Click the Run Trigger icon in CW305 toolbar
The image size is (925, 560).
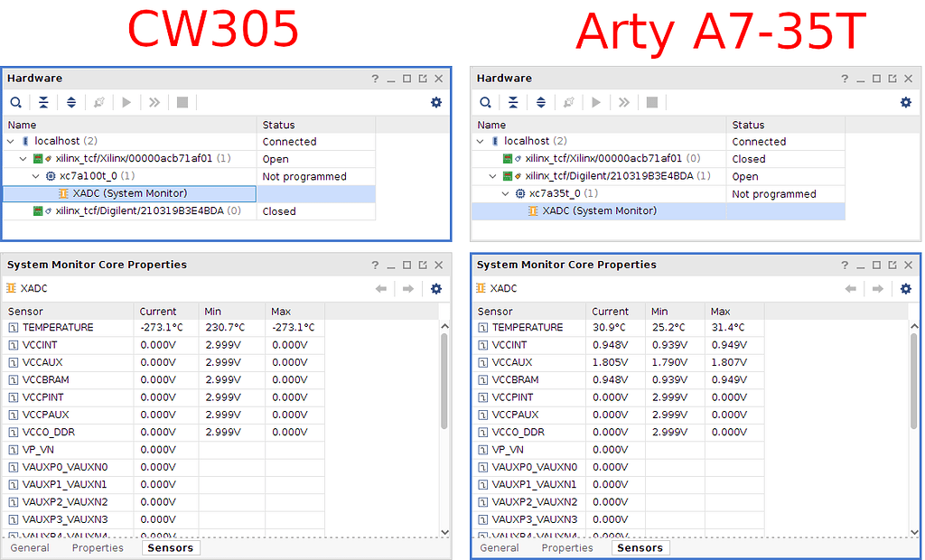(x=126, y=102)
